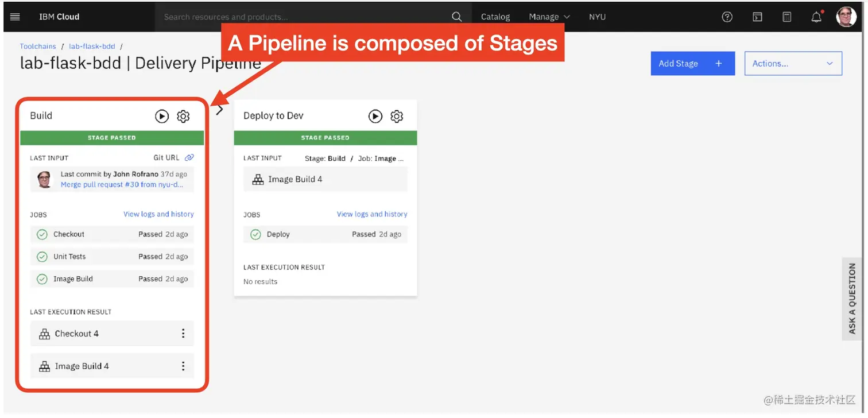Click the Deploy stage input artifact icon
This screenshot has width=868, height=418.
[x=258, y=179]
